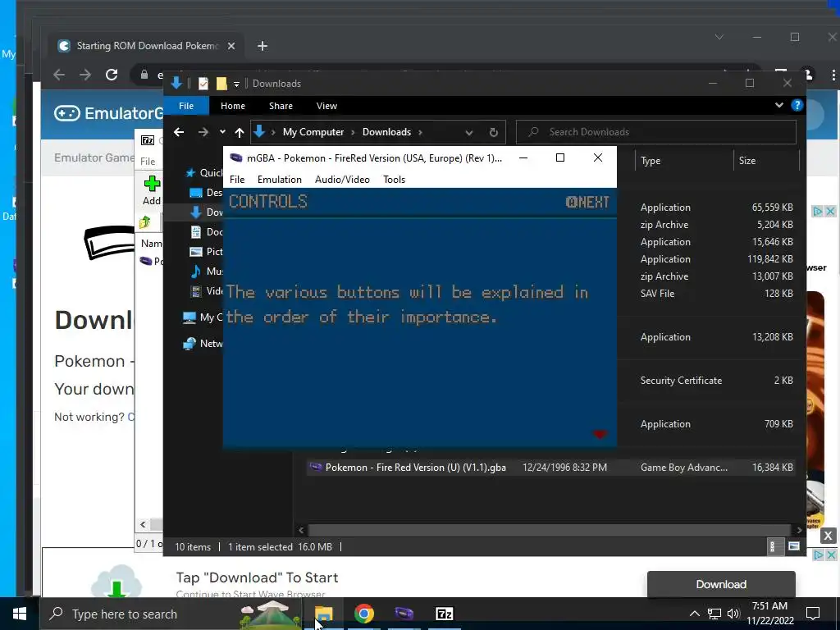Select Pictures in the navigation pane
Image resolution: width=840 pixels, height=630 pixels.
click(207, 251)
